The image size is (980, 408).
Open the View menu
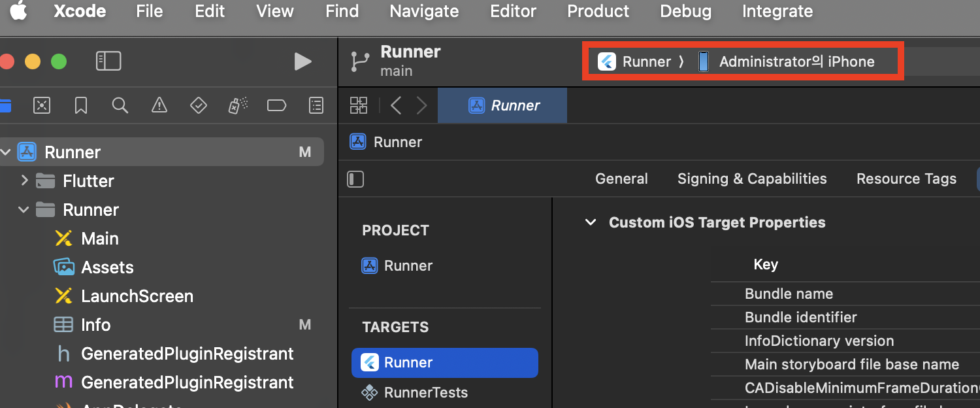coord(274,11)
